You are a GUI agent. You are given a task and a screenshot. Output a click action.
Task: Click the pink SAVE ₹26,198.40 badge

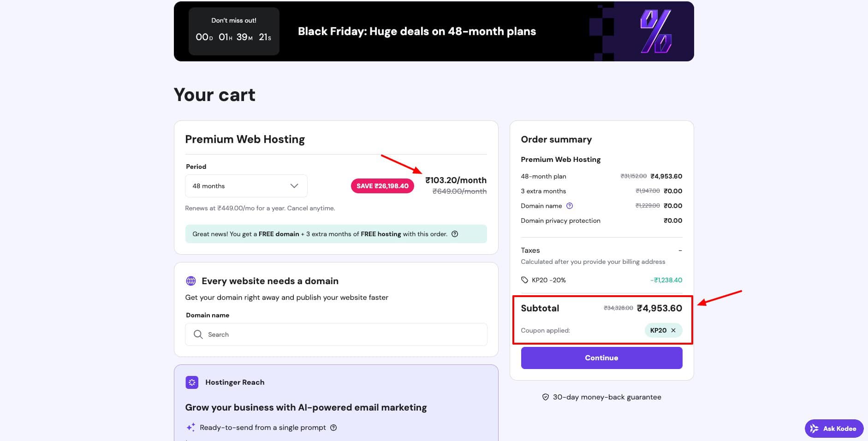click(382, 186)
